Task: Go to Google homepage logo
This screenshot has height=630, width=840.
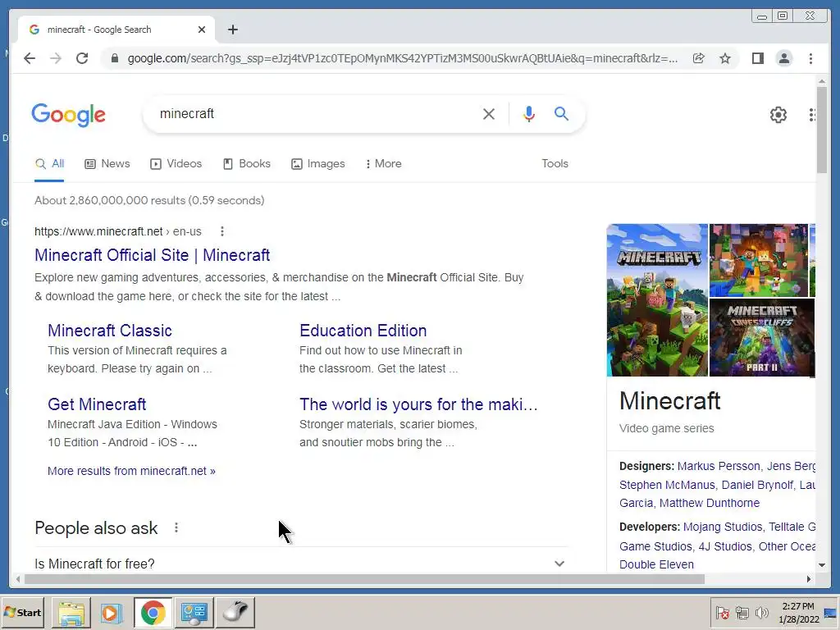Action: click(x=69, y=115)
